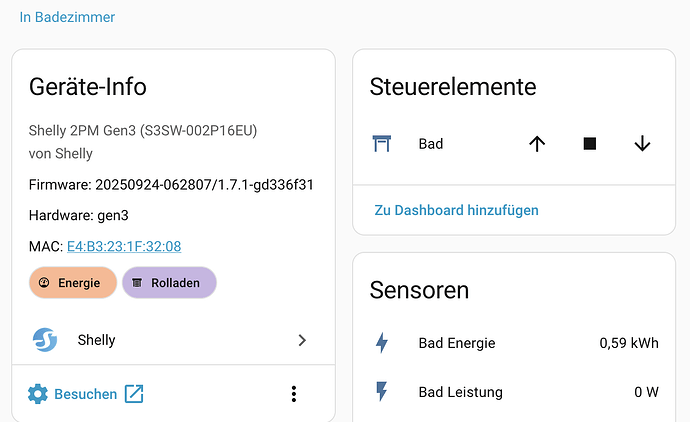Click the von Shelly manufacturer text
690x422 pixels.
pos(61,154)
